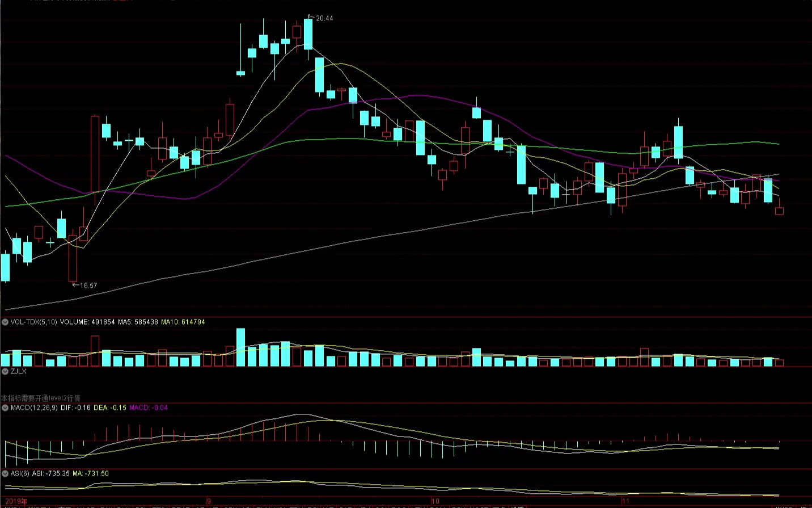Select the last candlestick on the chart
This screenshot has height=508, width=812.
point(779,211)
